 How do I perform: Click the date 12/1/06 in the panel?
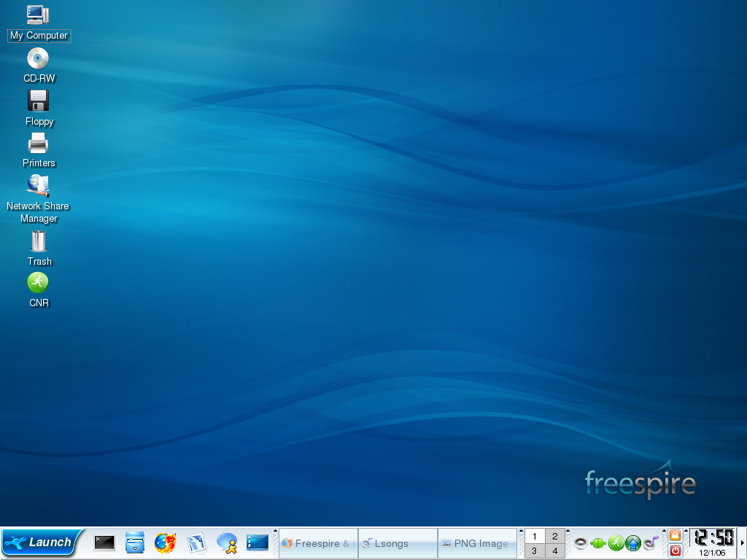click(712, 553)
